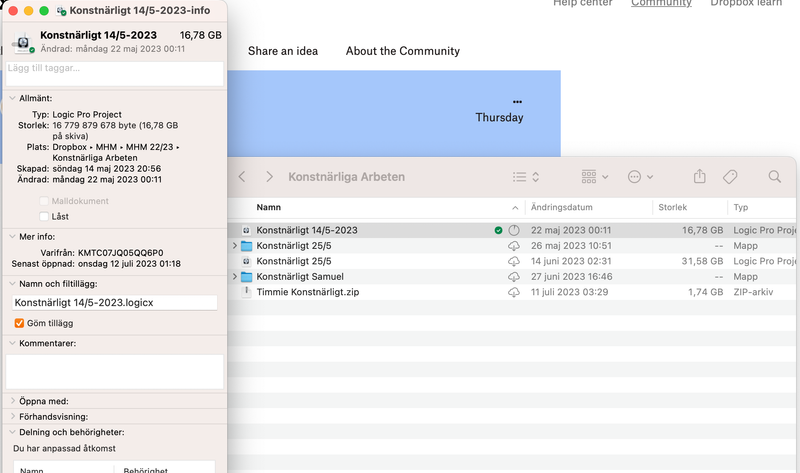This screenshot has width=800, height=473.
Task: Open the list view switcher in Finder
Action: tap(526, 177)
